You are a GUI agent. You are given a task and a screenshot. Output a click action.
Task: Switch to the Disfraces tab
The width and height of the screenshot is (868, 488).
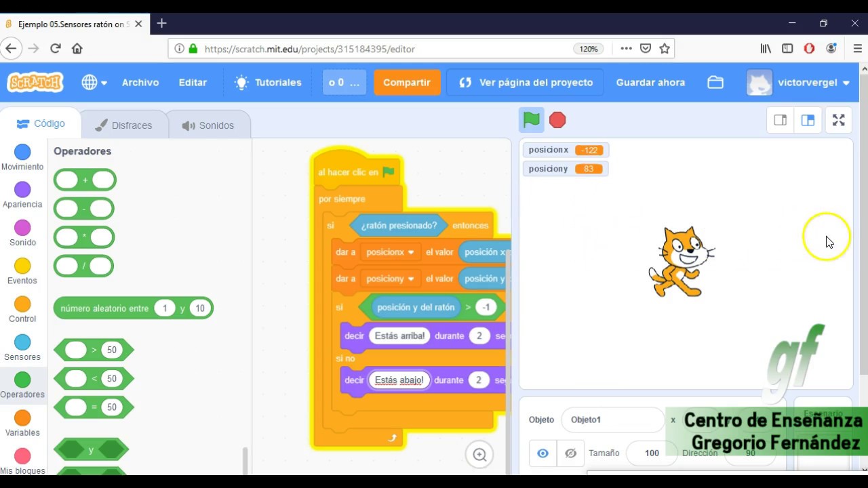coord(124,125)
